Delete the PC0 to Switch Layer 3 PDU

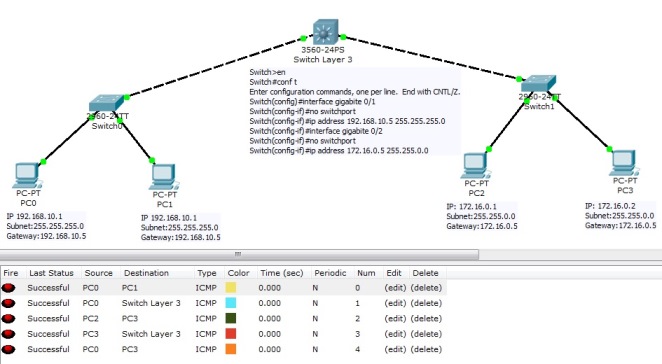click(x=426, y=303)
